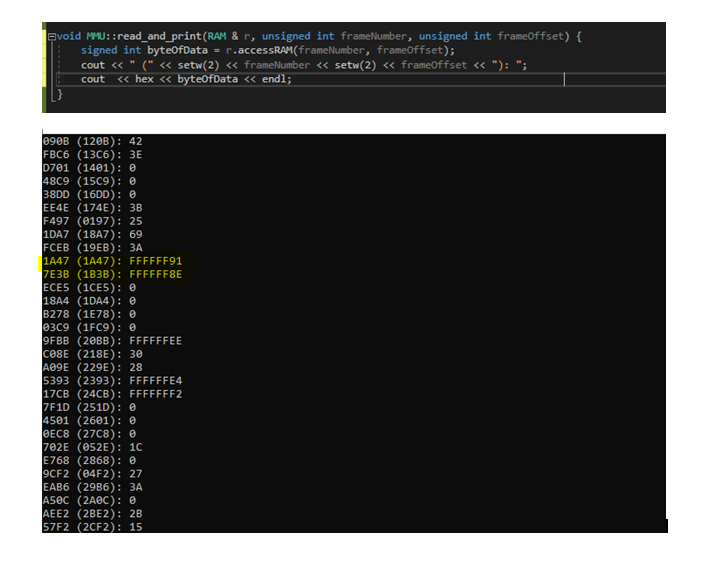Select console line 702E (052E): 1C
This screenshot has height=584, width=704.
[92, 447]
